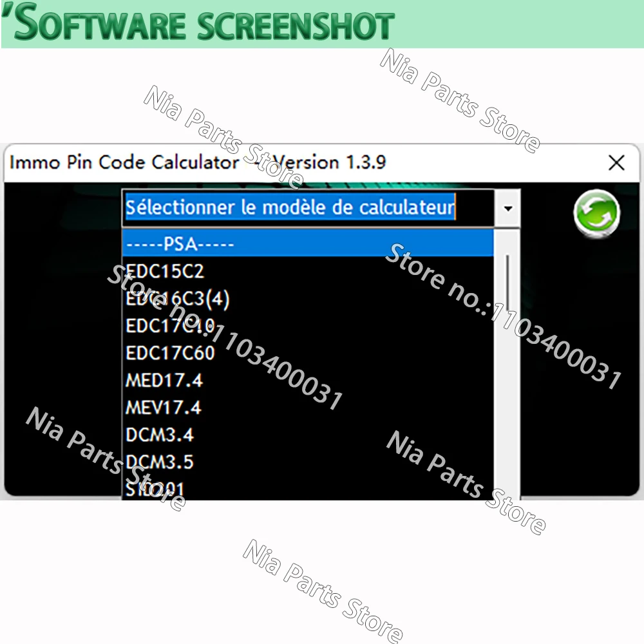Click the green refresh icon
The width and height of the screenshot is (644, 644).
click(x=597, y=213)
